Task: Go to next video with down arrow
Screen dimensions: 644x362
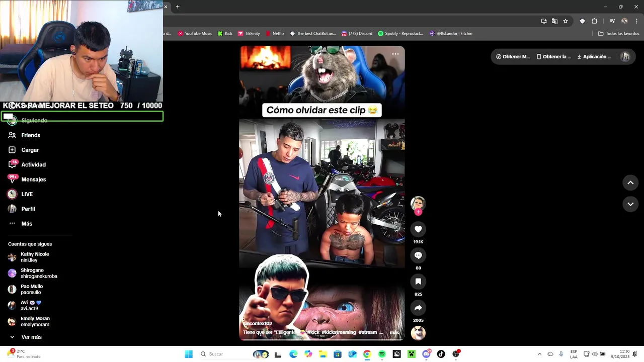Action: click(630, 204)
